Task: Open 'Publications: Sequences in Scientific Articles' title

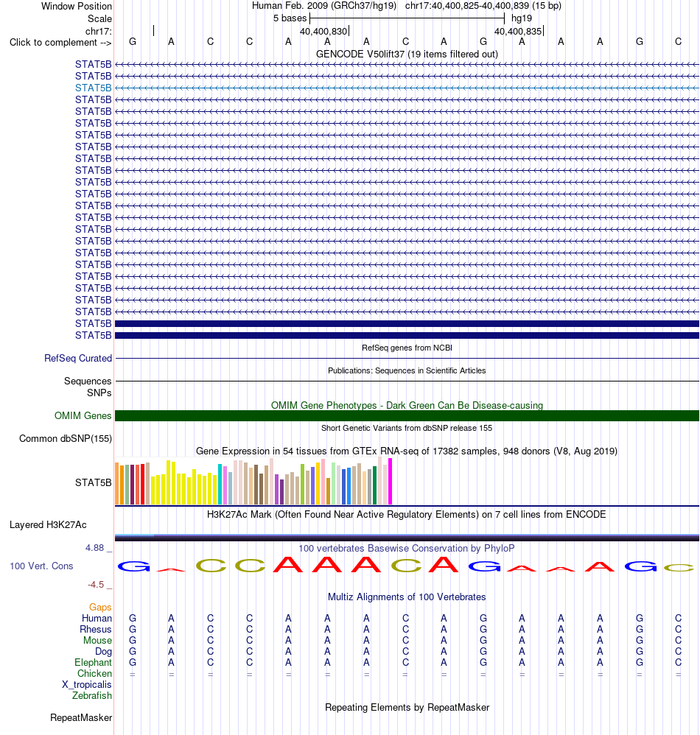Action: pyautogui.click(x=407, y=370)
